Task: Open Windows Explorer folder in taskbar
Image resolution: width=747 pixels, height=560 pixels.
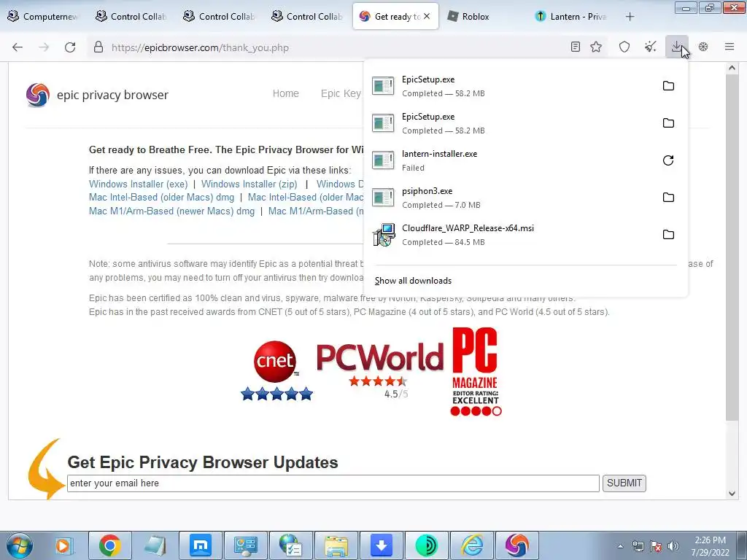Action: [336, 545]
